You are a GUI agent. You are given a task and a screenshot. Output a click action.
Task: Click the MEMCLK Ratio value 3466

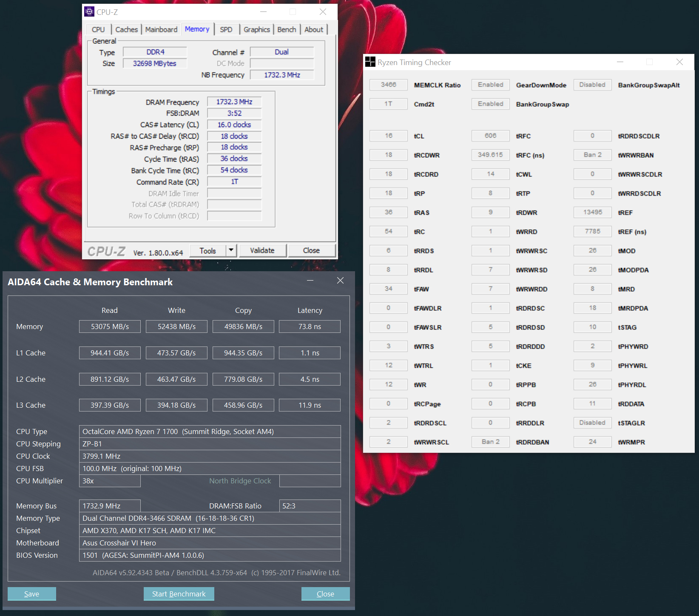point(389,85)
